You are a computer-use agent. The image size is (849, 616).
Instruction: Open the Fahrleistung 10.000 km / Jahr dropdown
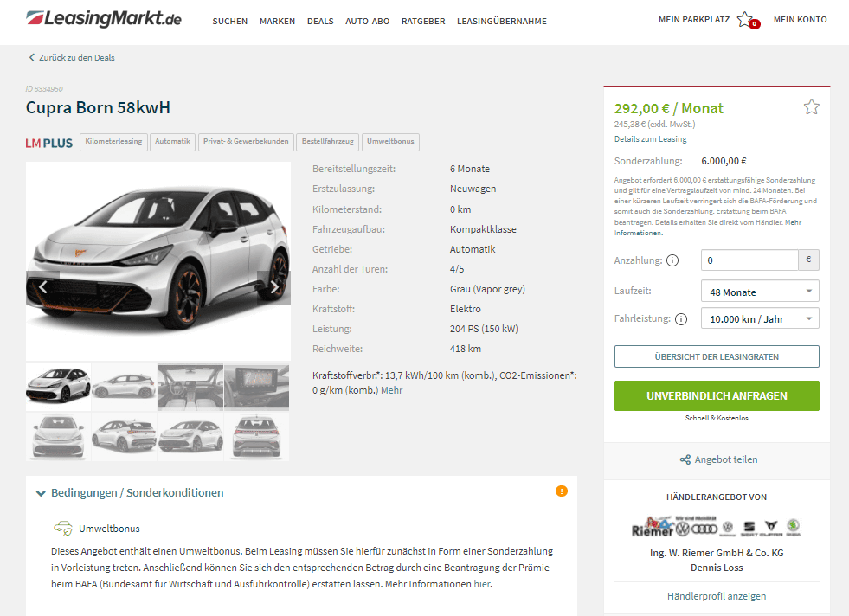(x=760, y=318)
